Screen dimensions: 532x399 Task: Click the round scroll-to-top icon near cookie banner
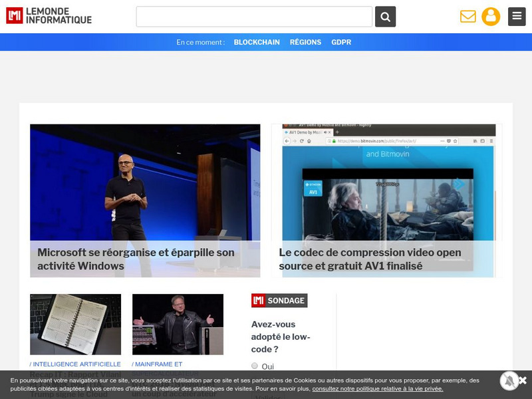509,380
